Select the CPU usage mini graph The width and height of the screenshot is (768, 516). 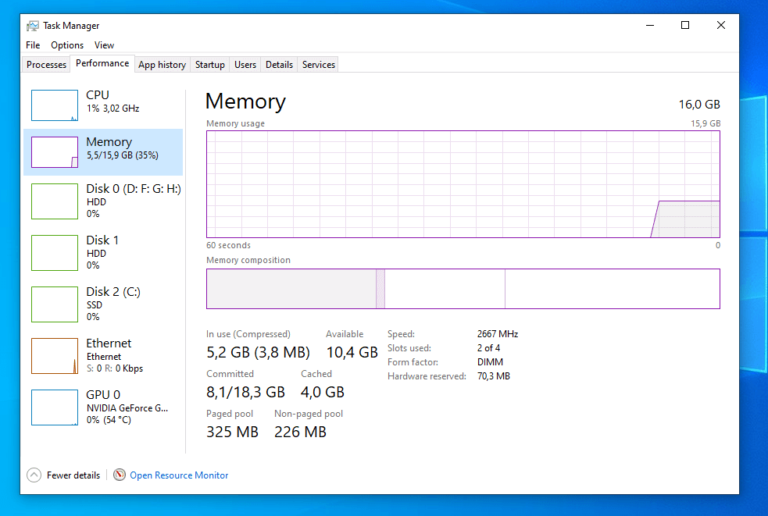coord(54,105)
